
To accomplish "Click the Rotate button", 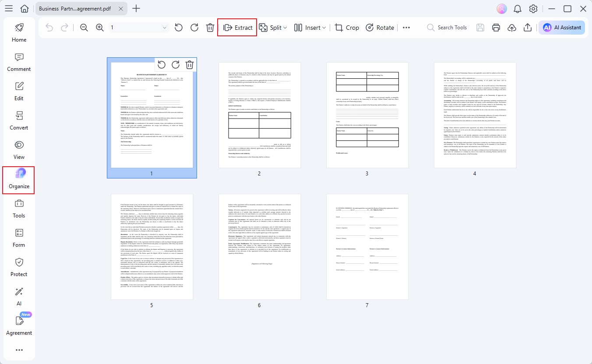I will click(380, 28).
